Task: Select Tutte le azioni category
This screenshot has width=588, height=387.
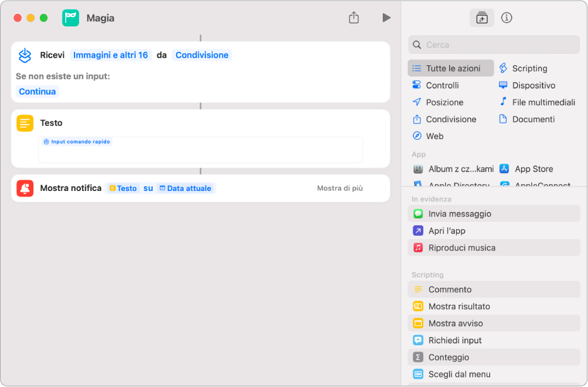Action: click(451, 68)
